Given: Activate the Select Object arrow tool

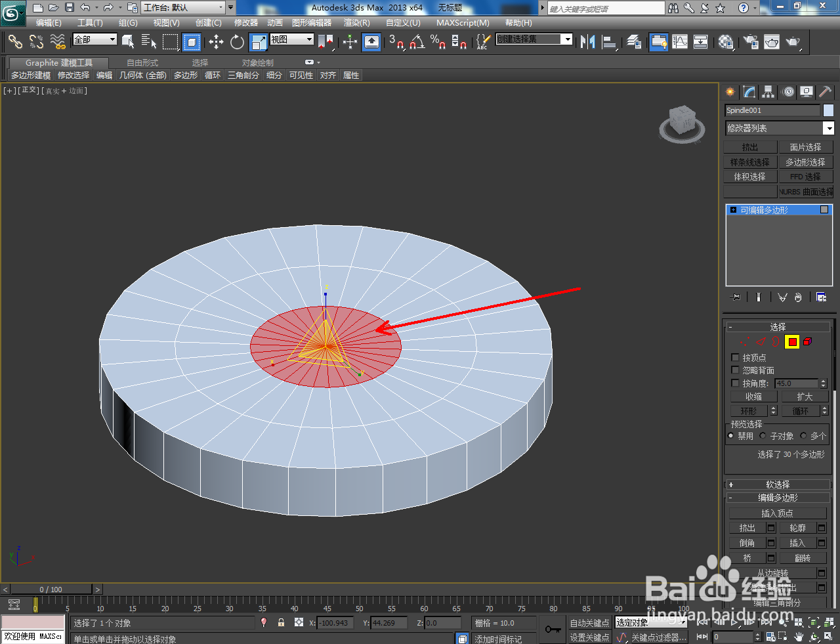Looking at the screenshot, I should pyautogui.click(x=128, y=42).
